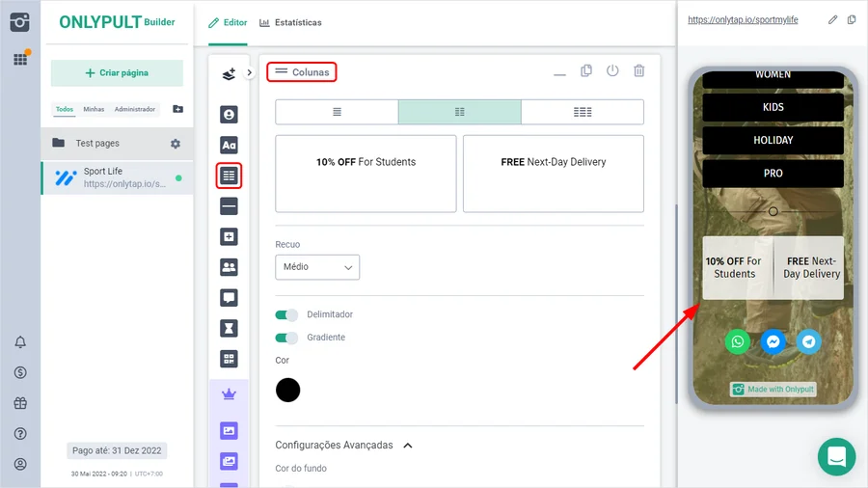Click the duplicate block icon in header
The image size is (868, 488).
coord(586,71)
